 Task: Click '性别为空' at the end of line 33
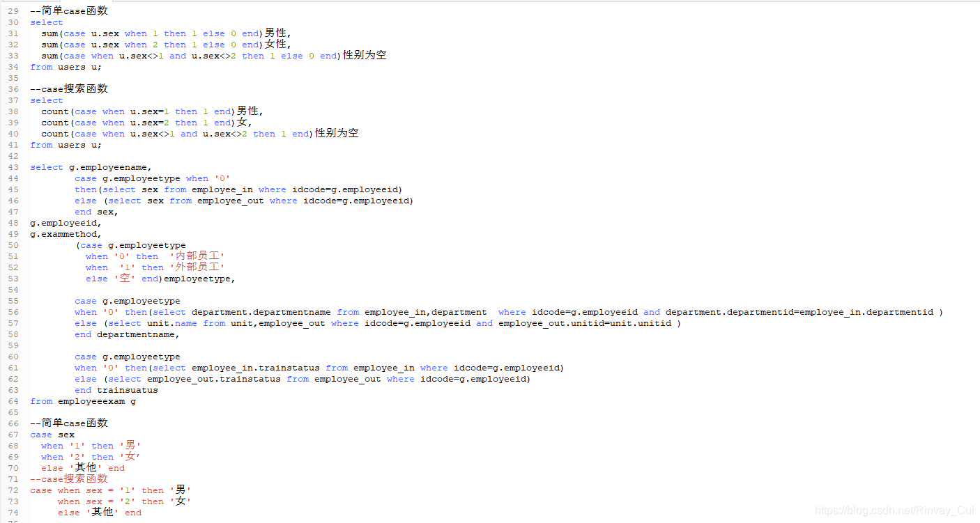(365, 56)
